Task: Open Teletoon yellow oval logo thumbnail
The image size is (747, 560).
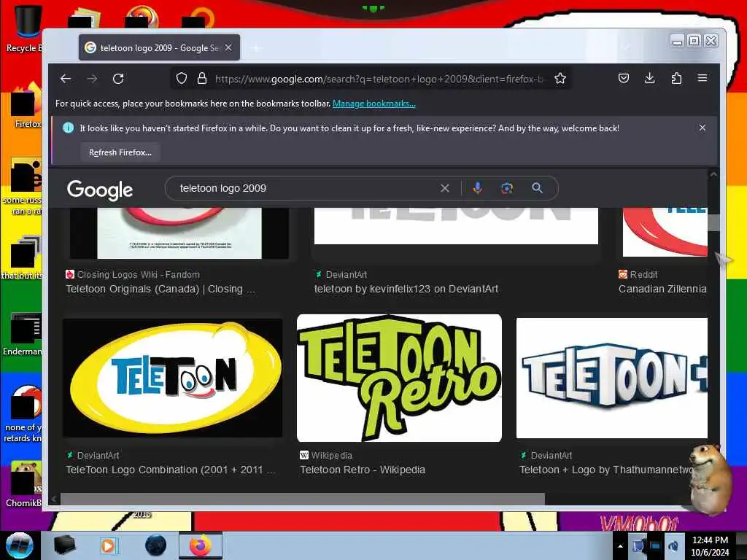Action: (x=172, y=378)
